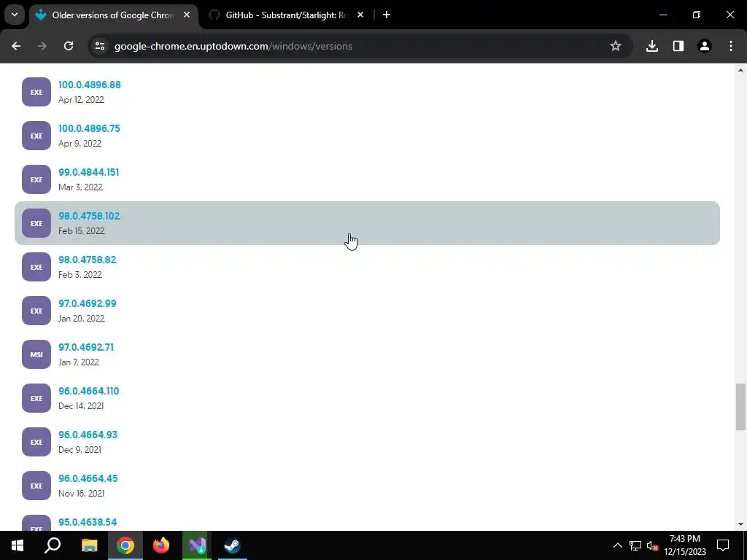The width and height of the screenshot is (747, 560).
Task: Open version 98.0.4758.102 link
Action: (x=89, y=216)
